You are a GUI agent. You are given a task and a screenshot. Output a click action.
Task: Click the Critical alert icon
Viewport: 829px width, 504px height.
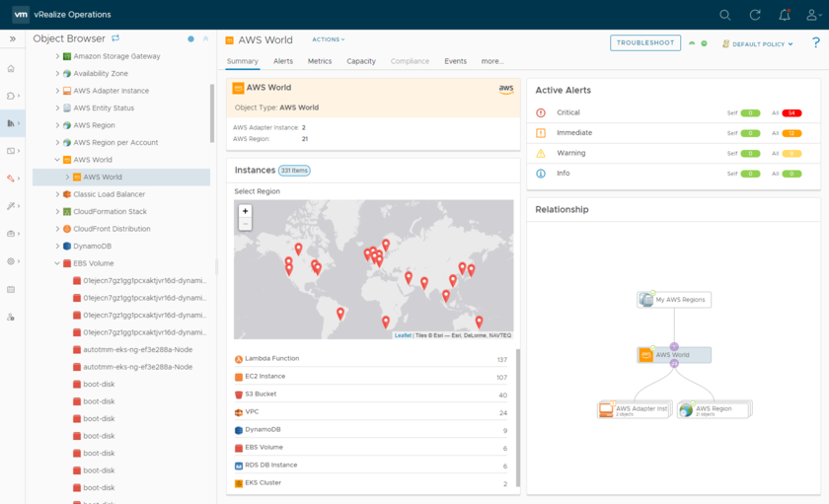pyautogui.click(x=541, y=113)
